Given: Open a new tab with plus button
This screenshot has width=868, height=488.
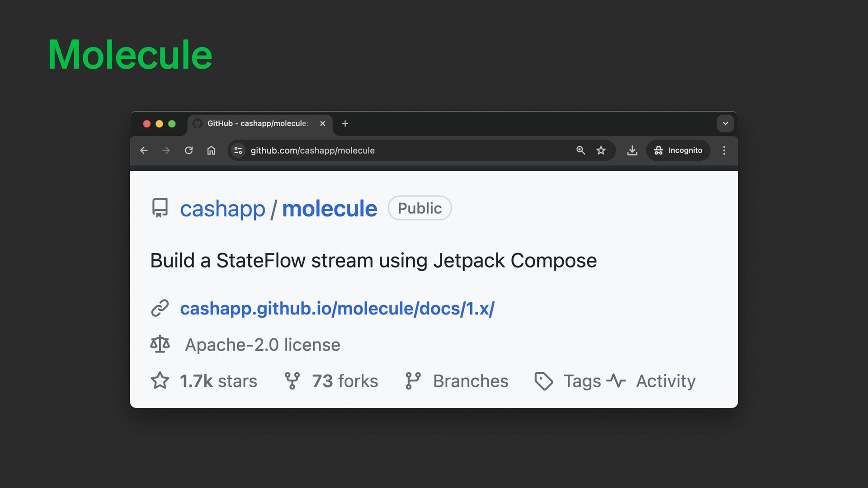Looking at the screenshot, I should tap(345, 123).
